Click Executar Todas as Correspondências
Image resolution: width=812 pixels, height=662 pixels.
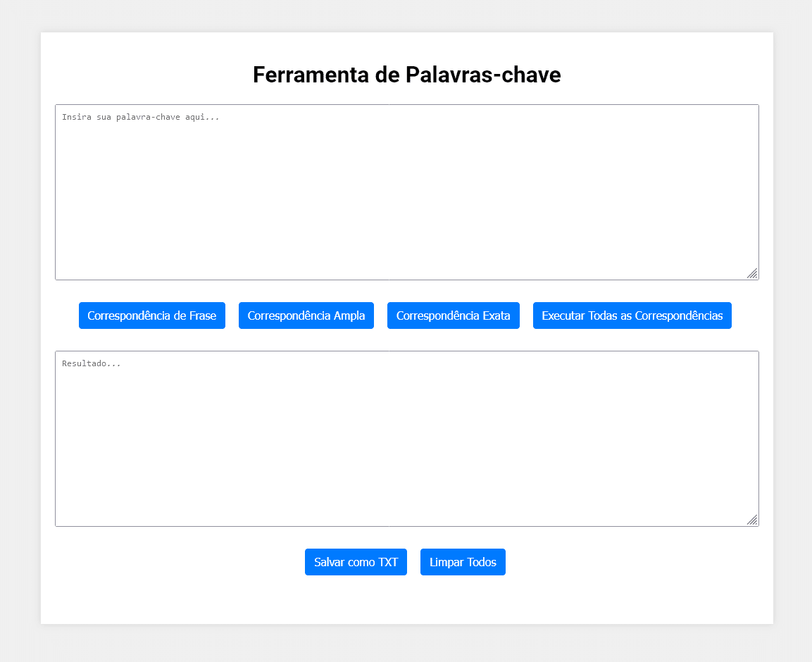tap(632, 316)
